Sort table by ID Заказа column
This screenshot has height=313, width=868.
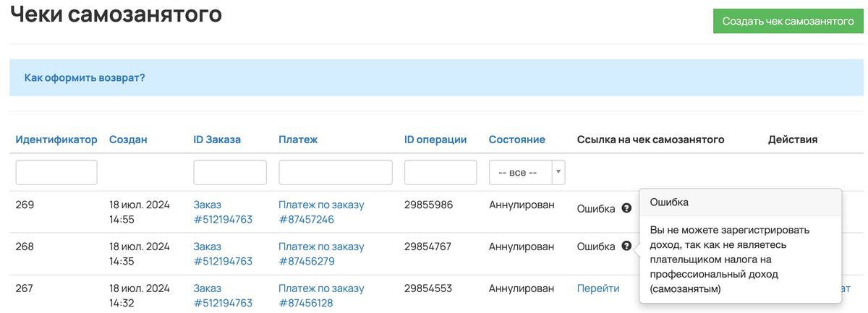pos(217,140)
